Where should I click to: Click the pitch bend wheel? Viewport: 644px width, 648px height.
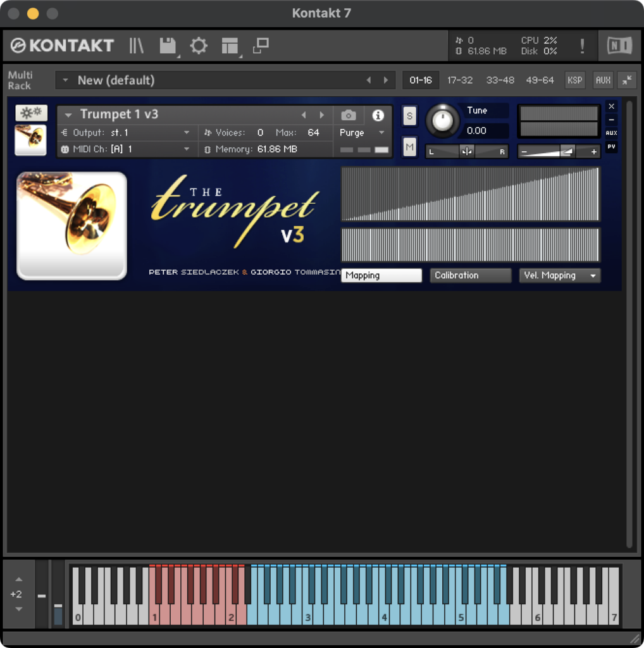[x=42, y=595]
